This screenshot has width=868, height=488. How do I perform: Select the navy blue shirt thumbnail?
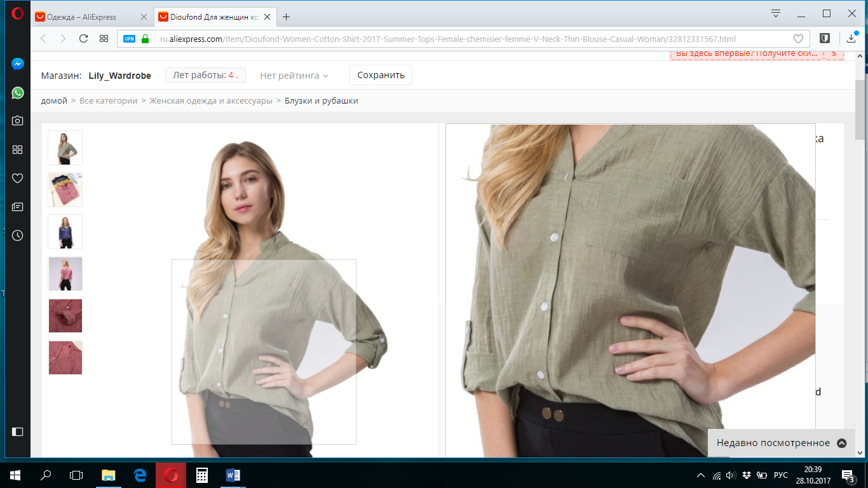(65, 231)
